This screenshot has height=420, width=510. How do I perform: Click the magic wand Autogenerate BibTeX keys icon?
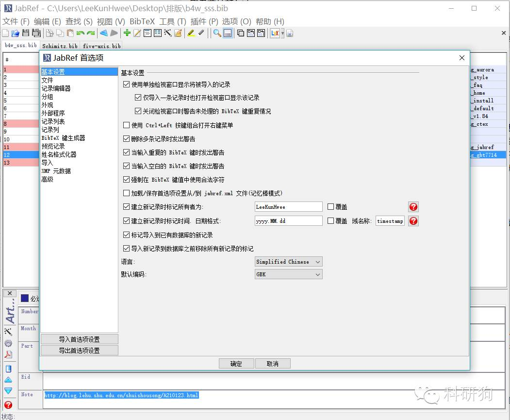[168, 33]
